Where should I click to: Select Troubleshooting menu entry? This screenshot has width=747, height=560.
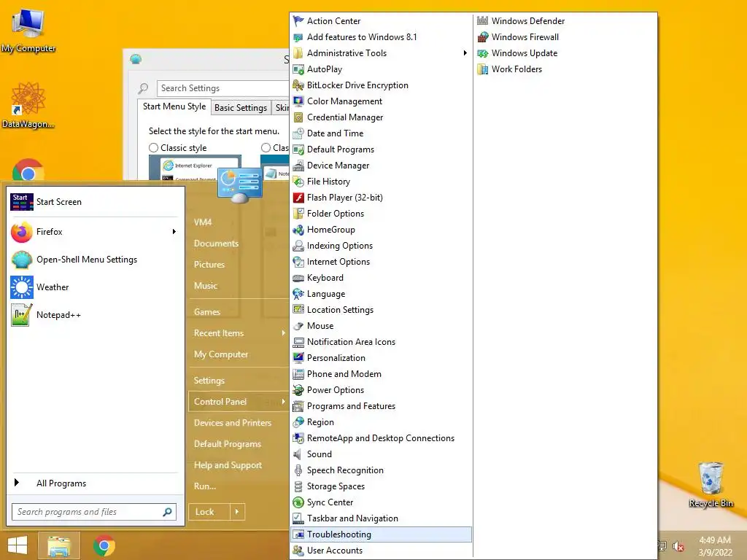(x=381, y=534)
